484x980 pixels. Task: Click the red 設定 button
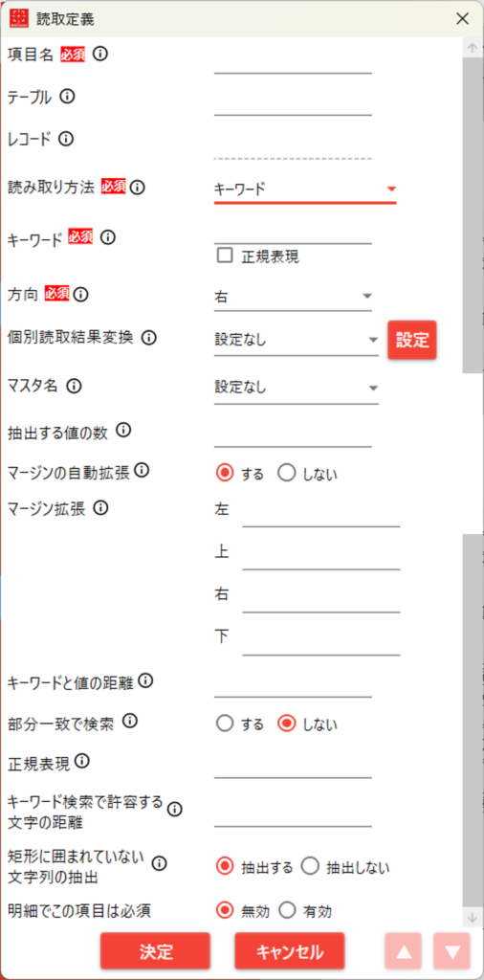(412, 340)
